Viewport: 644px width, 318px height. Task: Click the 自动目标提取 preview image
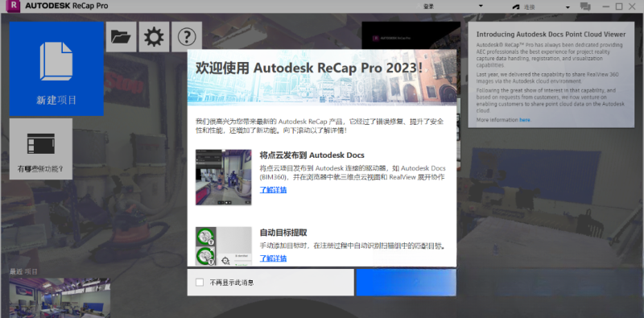coord(224,246)
